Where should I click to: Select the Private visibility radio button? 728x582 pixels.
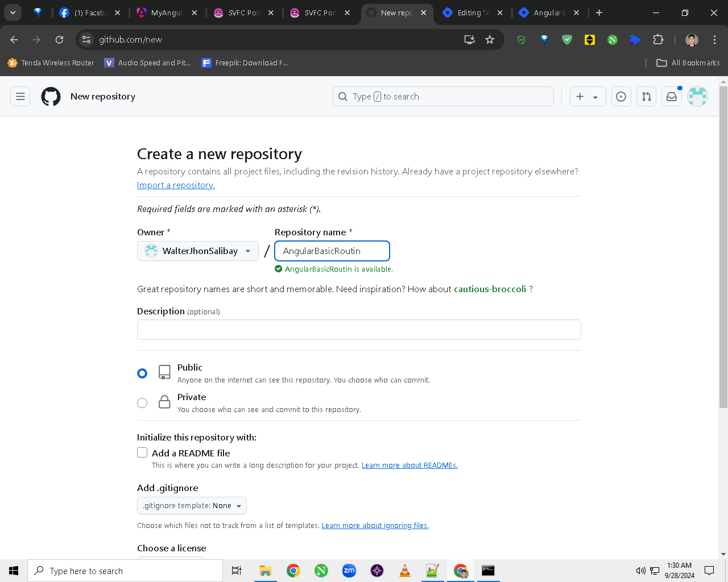[142, 403]
